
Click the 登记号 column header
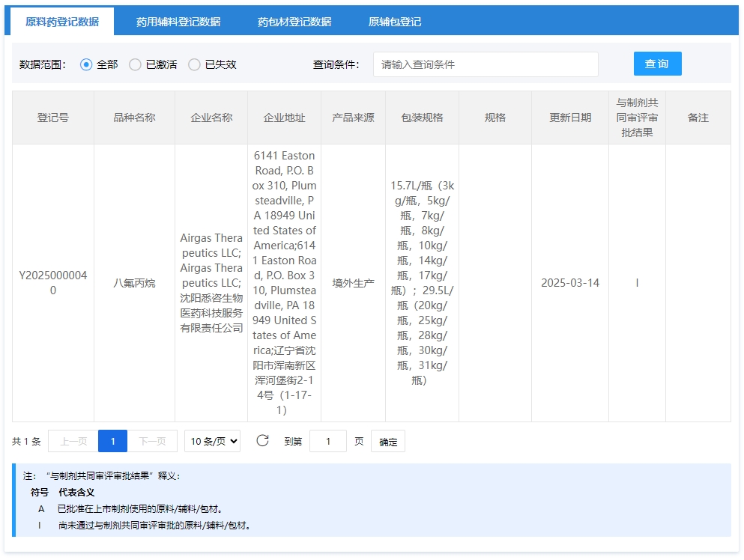53,118
